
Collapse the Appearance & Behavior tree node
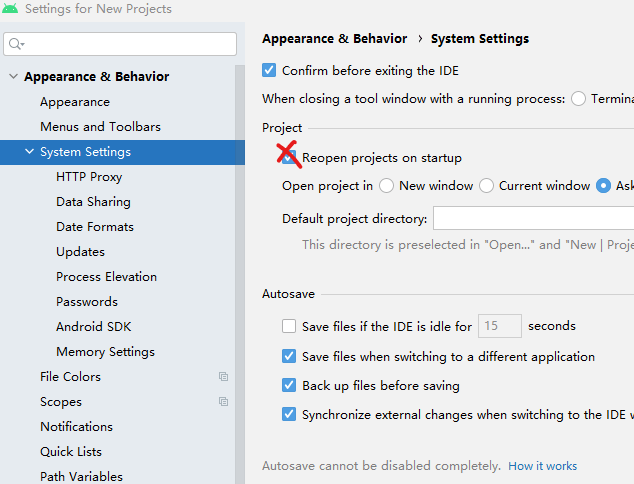(13, 76)
